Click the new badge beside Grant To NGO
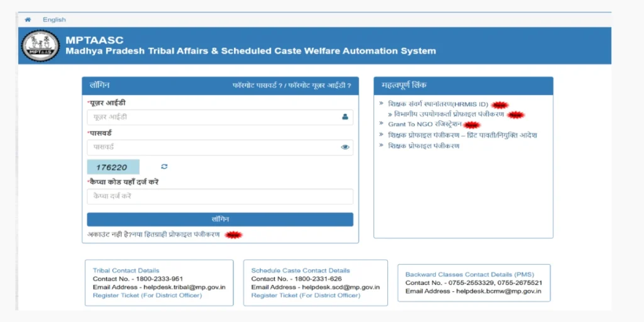 [472, 125]
